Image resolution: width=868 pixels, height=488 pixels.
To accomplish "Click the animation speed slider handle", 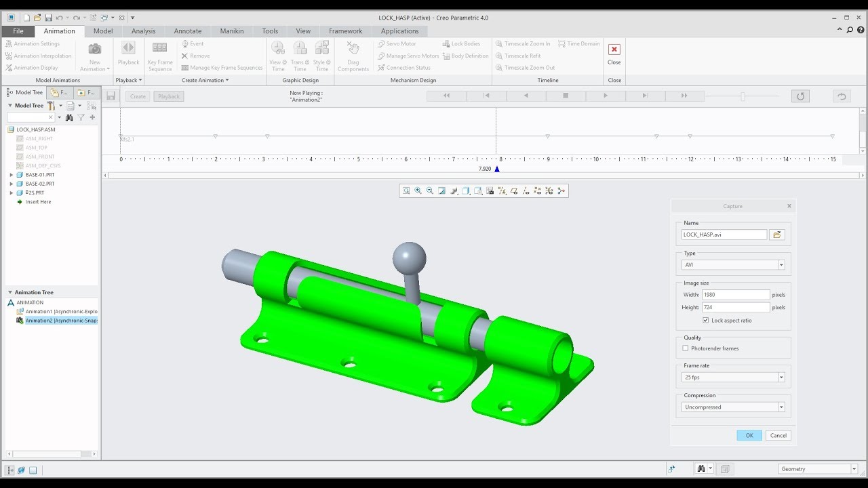I will click(x=743, y=96).
